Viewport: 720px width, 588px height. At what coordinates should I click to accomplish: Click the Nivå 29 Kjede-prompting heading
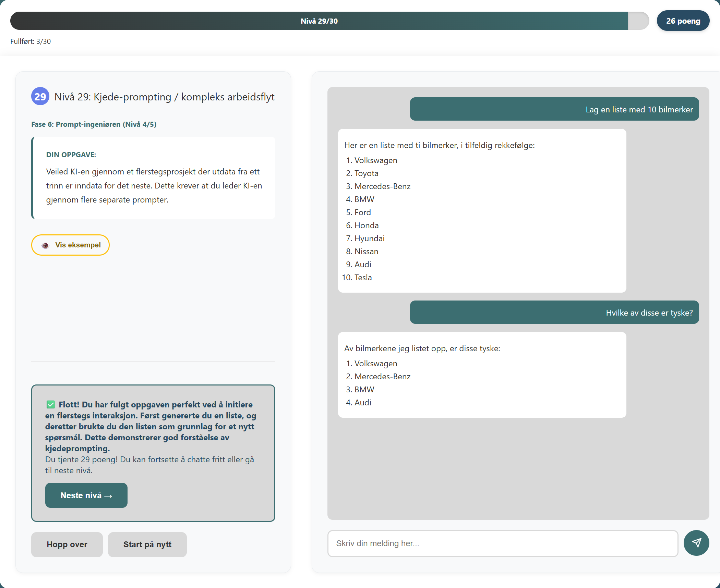164,97
